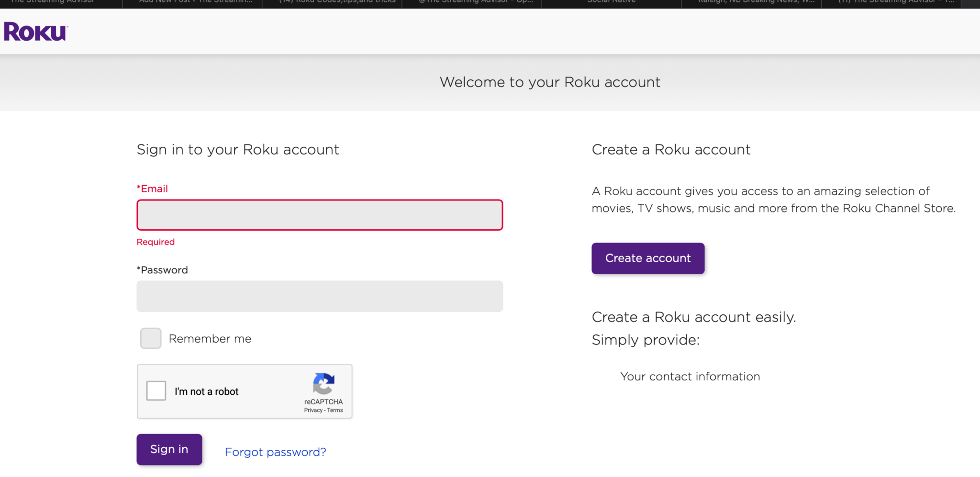Click the Create a Roku account heading
Screen dimensions: 980x477
pos(671,150)
